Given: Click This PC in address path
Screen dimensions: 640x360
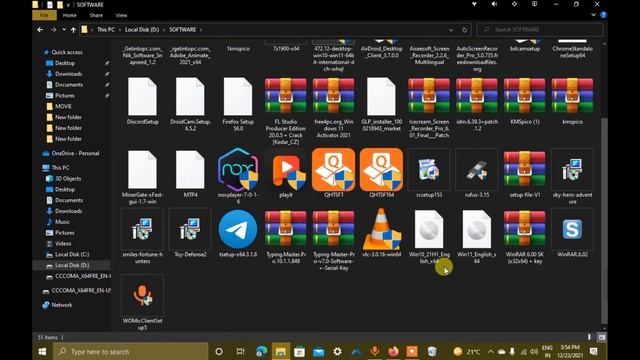Looking at the screenshot, I should [106, 30].
